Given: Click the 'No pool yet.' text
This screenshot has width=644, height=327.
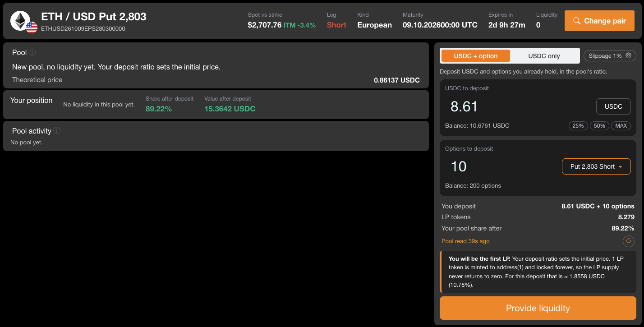Looking at the screenshot, I should [x=26, y=143].
